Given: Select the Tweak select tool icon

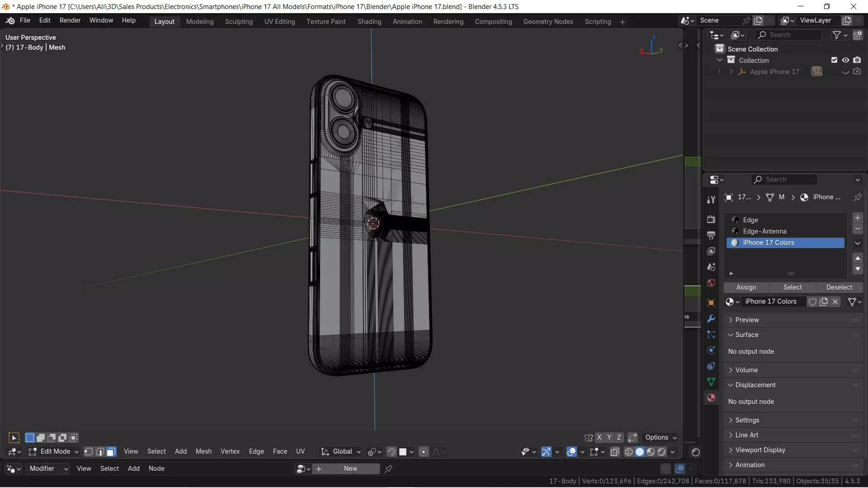Looking at the screenshot, I should 14,438.
